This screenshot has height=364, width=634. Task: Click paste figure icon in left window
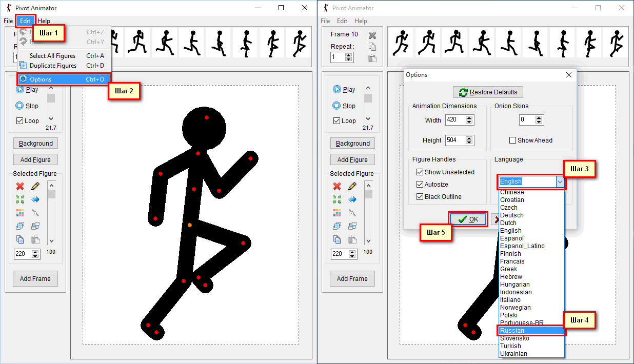35,239
